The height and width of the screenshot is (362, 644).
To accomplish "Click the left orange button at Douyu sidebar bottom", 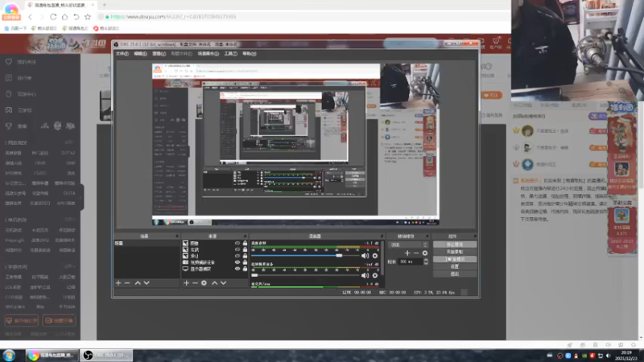I will point(22,320).
